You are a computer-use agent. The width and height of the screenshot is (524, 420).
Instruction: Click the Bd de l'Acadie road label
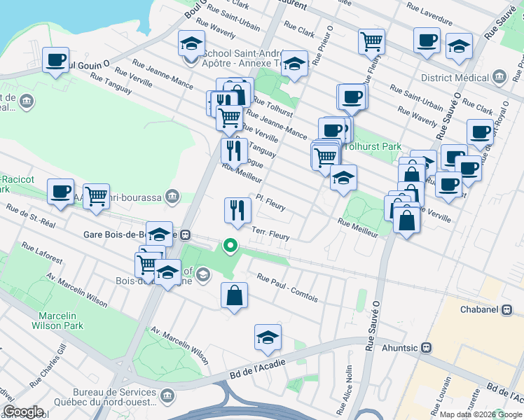click(x=258, y=369)
